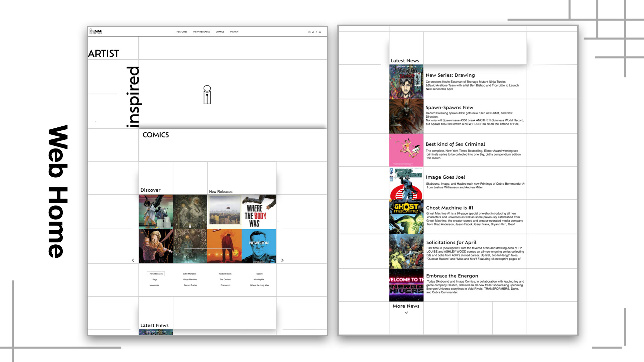This screenshot has width=644, height=362.
Task: Select the boxed New Releases filter
Action: [x=156, y=274]
